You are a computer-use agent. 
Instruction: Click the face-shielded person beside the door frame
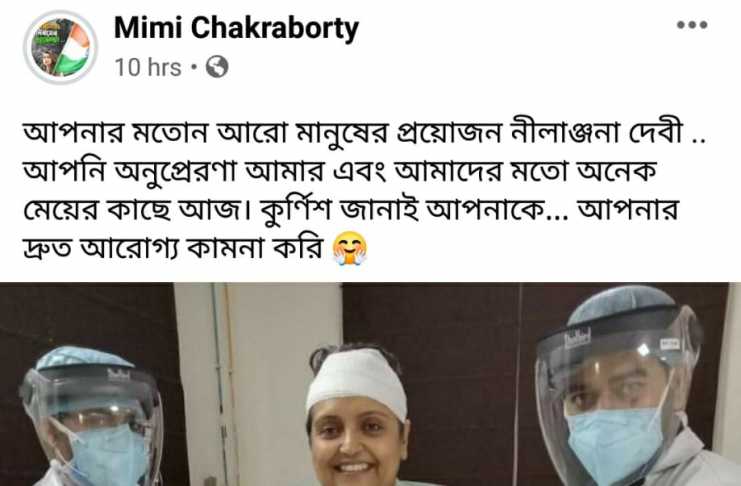[92, 418]
